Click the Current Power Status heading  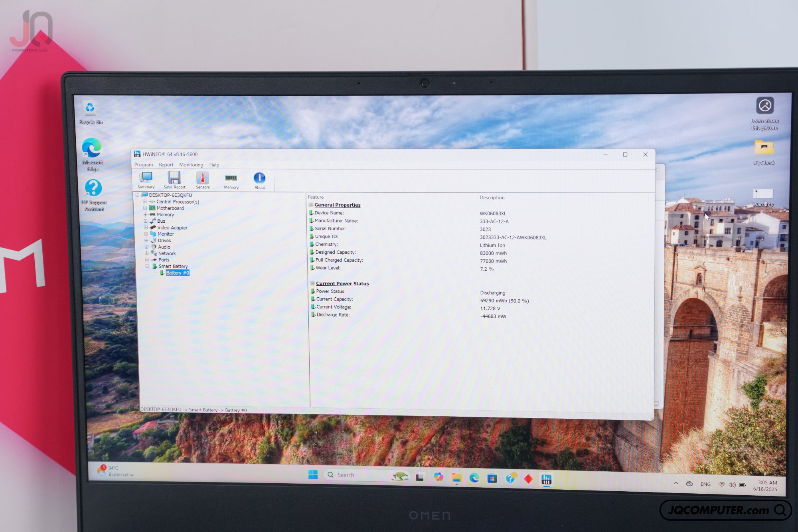342,284
